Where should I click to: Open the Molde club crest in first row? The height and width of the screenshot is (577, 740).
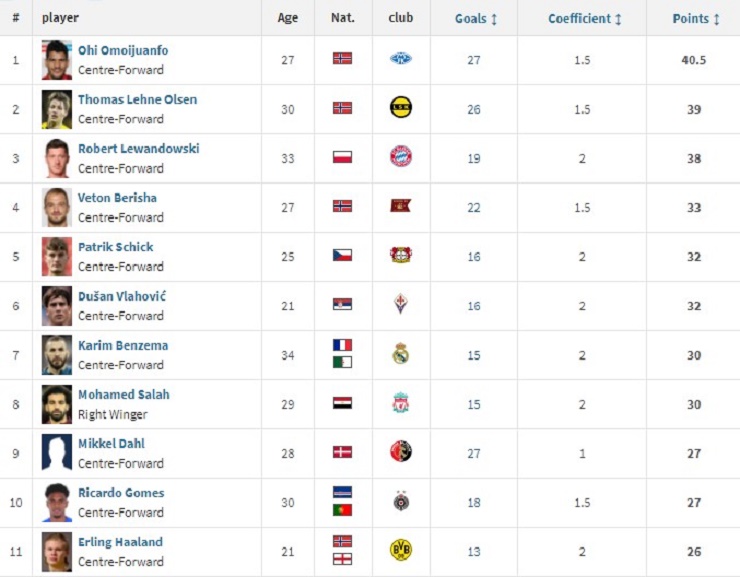click(x=401, y=59)
